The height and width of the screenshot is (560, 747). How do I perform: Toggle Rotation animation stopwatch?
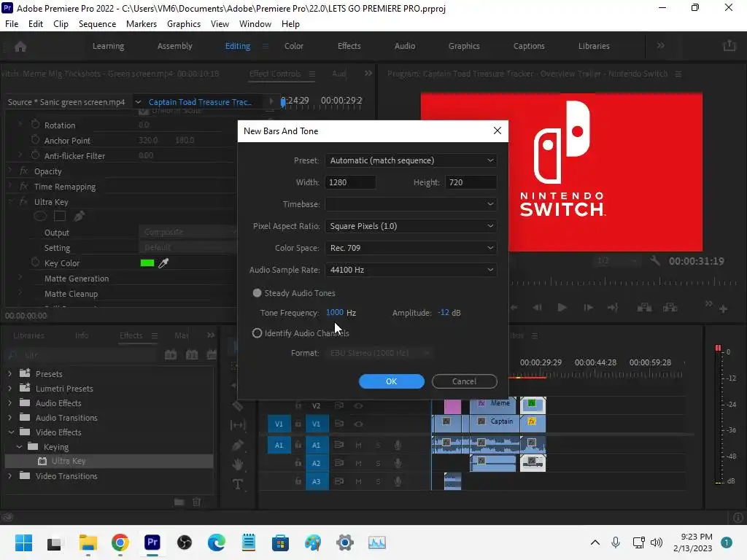[x=35, y=125]
